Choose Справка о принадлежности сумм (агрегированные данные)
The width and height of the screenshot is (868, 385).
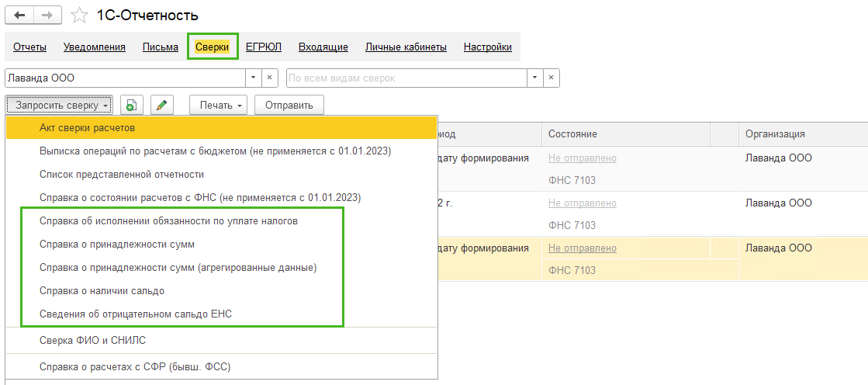221,268
